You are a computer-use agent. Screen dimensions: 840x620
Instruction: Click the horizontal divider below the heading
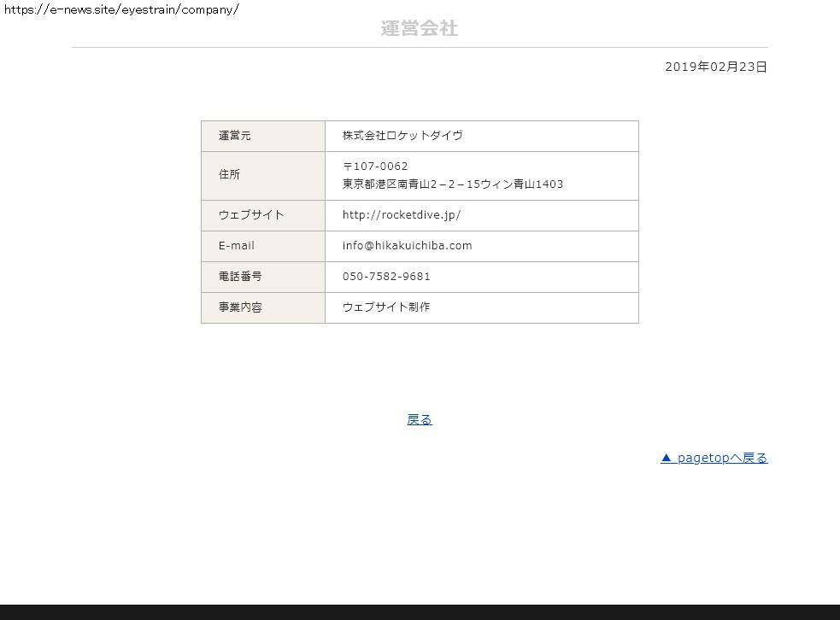420,48
